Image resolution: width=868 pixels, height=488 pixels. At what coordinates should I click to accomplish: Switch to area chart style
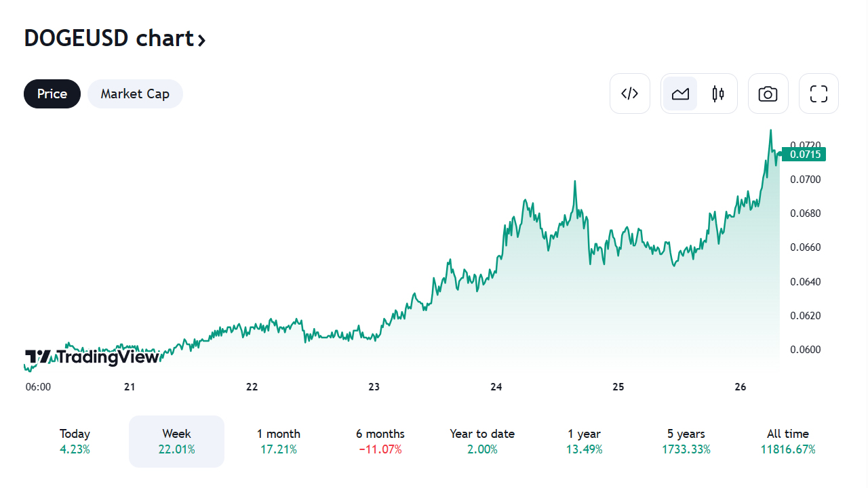(x=680, y=94)
